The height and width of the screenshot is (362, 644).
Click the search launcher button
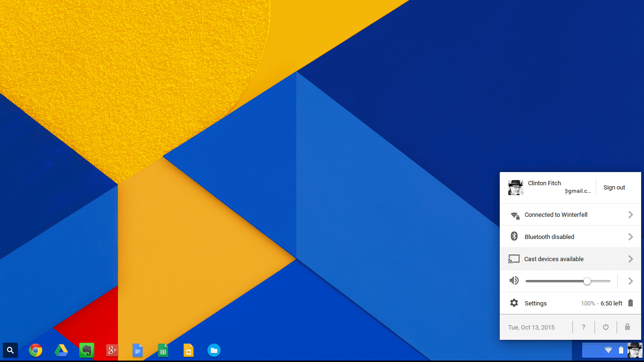point(10,350)
